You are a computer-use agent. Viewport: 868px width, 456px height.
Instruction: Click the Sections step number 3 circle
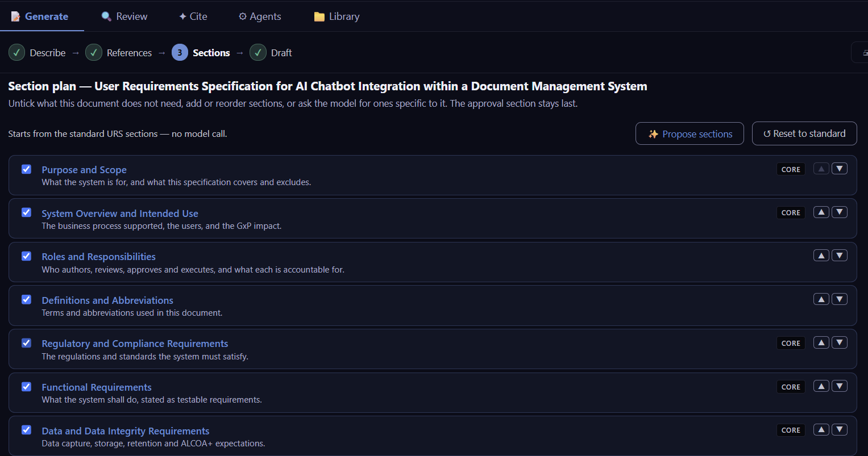click(x=180, y=52)
